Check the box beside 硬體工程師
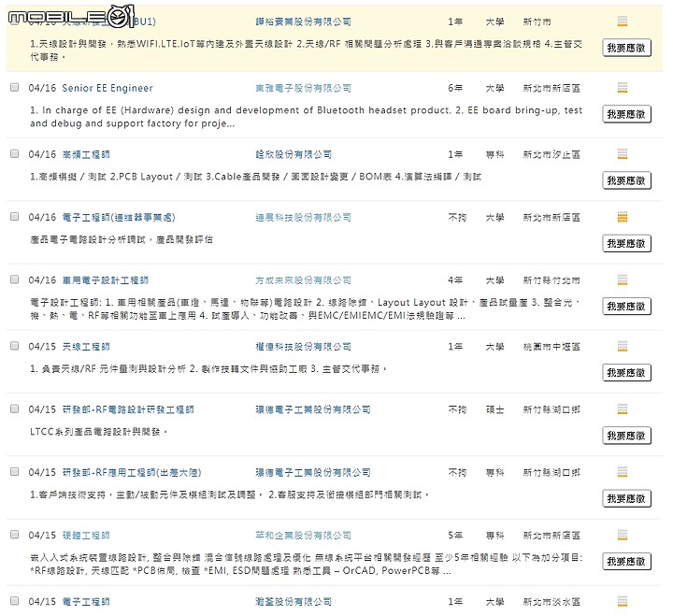673x616 pixels. (15, 535)
